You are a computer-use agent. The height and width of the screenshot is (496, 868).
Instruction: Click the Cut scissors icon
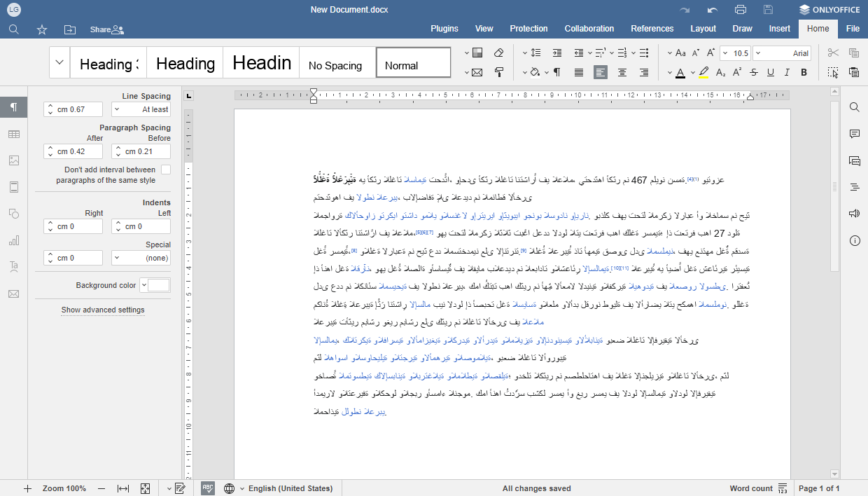[833, 53]
